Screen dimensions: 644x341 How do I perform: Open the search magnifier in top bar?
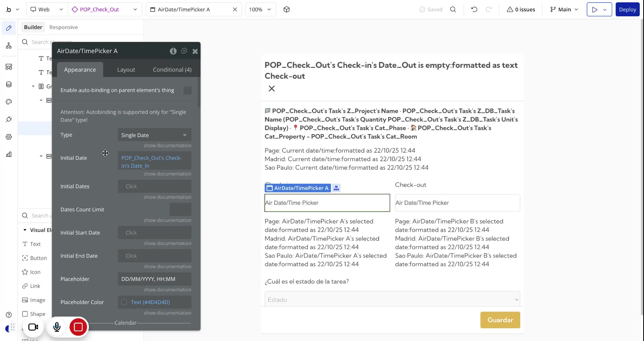pyautogui.click(x=453, y=9)
